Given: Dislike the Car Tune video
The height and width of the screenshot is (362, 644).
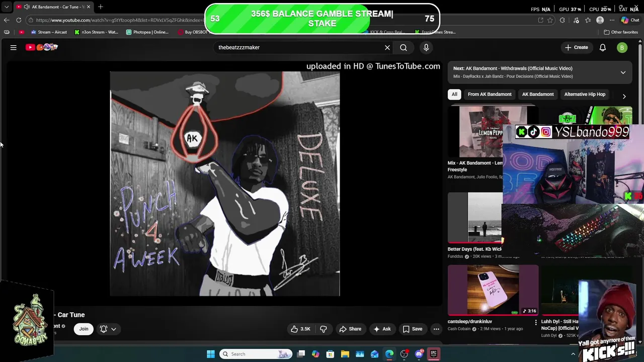Looking at the screenshot, I should (x=324, y=329).
